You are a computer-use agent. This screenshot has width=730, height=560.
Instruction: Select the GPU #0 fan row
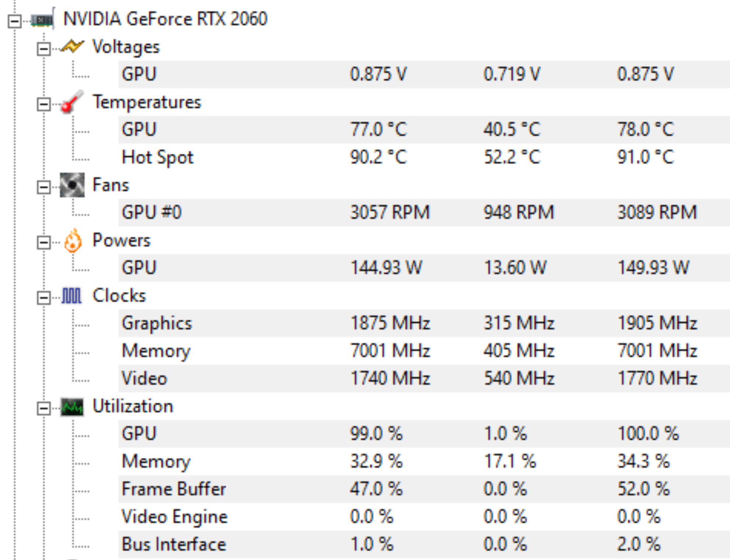[x=424, y=212]
